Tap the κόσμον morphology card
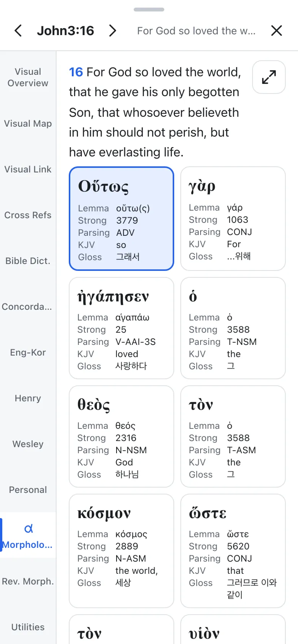Screen dimensions: 298x644 [x=121, y=551]
